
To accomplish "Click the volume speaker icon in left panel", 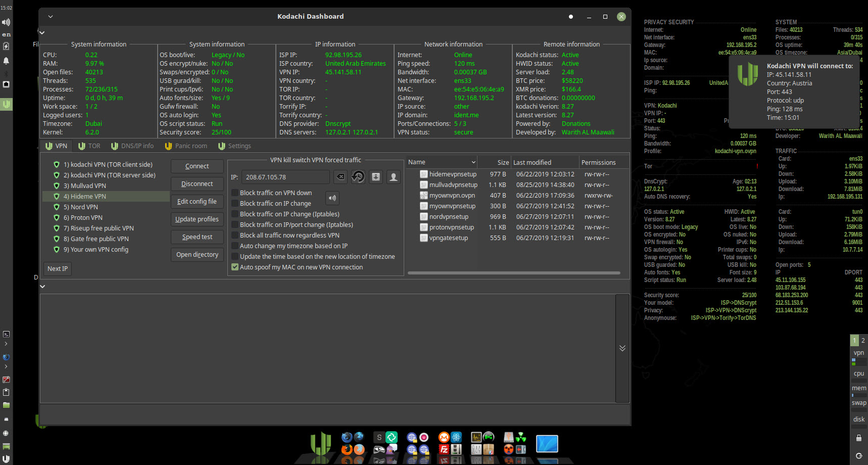I will (6, 22).
